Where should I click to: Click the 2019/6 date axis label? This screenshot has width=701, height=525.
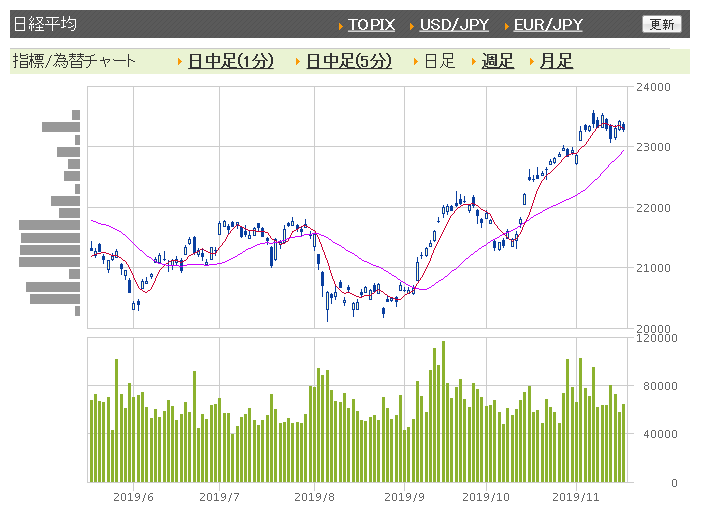point(133,497)
